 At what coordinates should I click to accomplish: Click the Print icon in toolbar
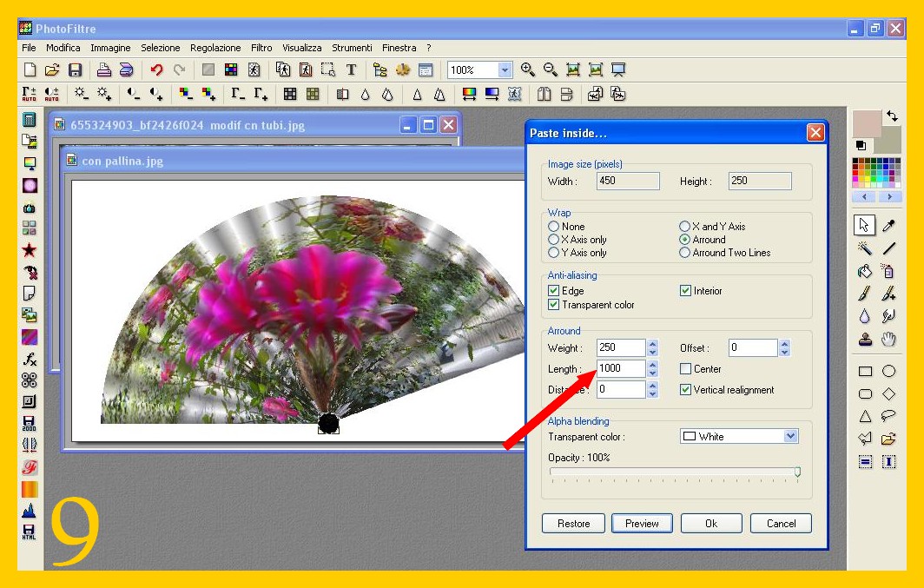[103, 70]
